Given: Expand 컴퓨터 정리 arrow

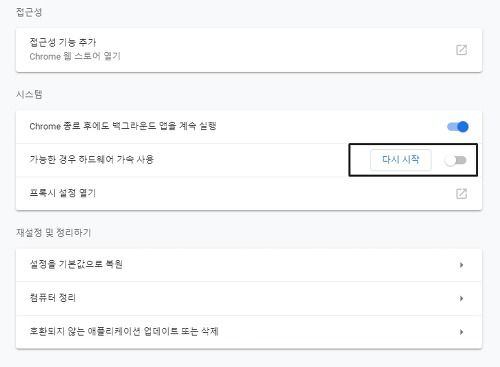Looking at the screenshot, I should click(461, 298).
